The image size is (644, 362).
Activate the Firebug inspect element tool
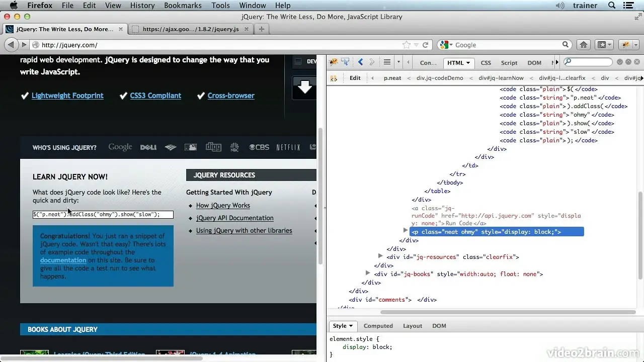[345, 62]
